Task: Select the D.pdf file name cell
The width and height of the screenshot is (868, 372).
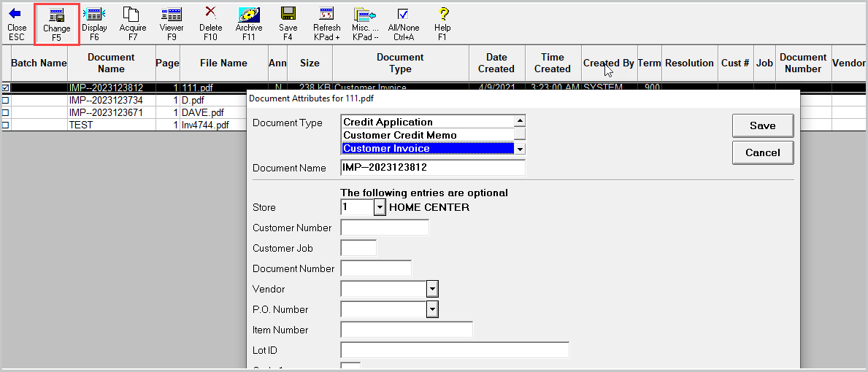Action: point(213,101)
